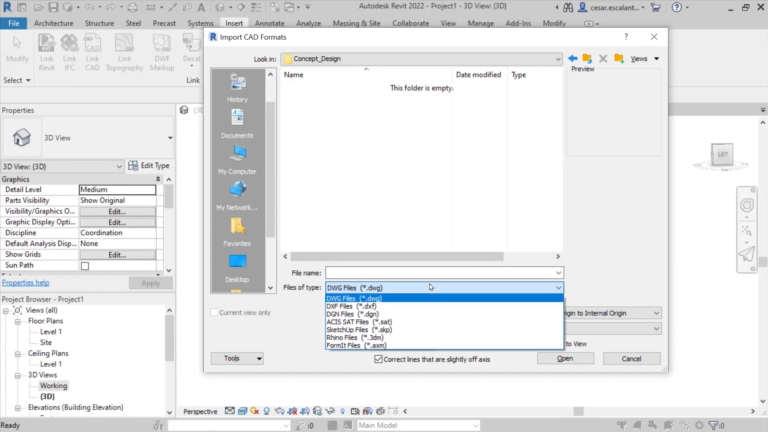768x432 pixels.
Task: Collapse the Floor Plans tree node
Action: pyautogui.click(x=18, y=321)
